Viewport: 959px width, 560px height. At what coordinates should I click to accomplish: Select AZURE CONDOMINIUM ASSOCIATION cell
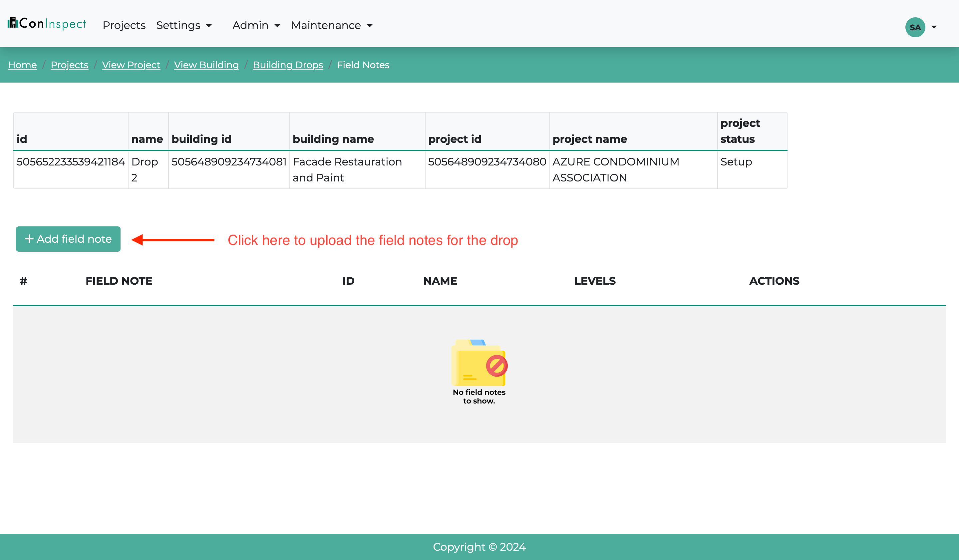click(x=633, y=170)
